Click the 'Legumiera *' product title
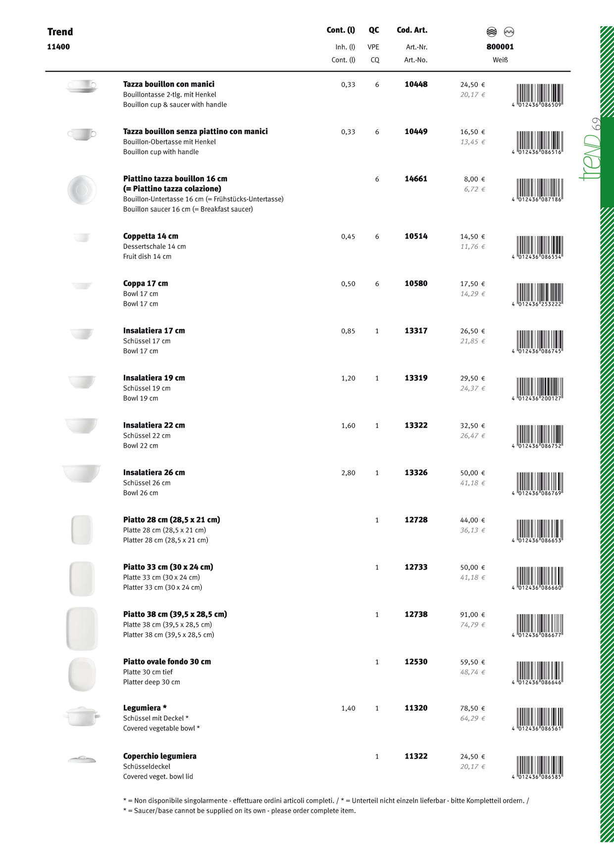 click(x=145, y=708)
